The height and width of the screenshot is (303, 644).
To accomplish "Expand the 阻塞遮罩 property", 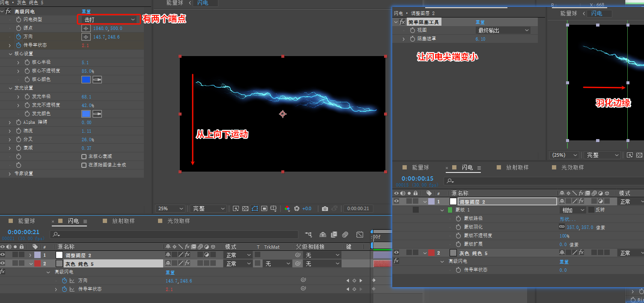I will click(x=403, y=39).
